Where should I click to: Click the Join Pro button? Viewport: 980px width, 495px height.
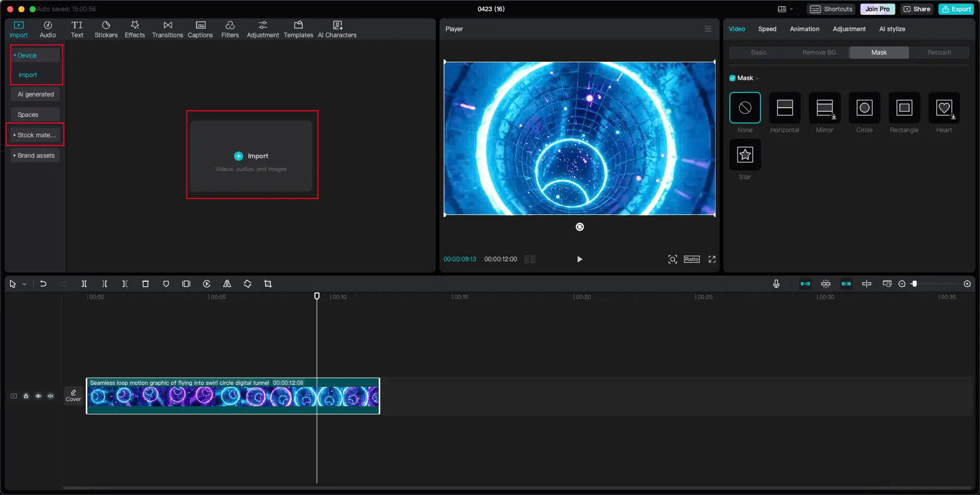[877, 9]
